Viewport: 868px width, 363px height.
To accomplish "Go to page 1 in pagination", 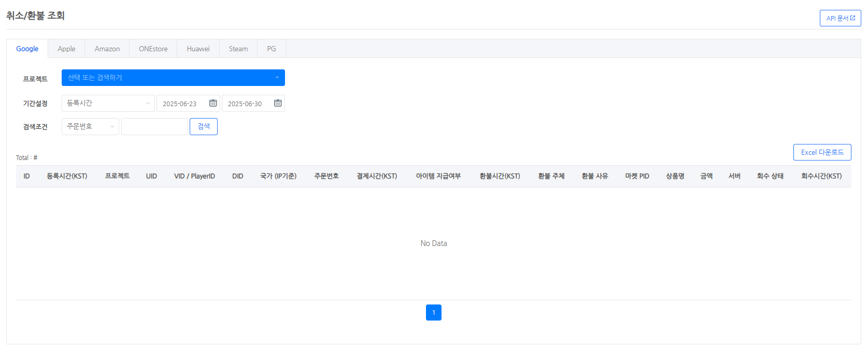I will point(434,312).
